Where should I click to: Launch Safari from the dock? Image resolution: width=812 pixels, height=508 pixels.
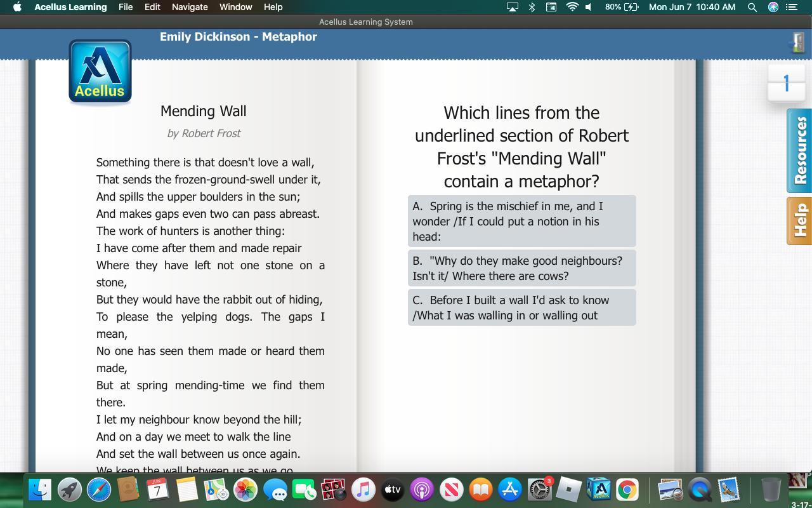point(99,490)
